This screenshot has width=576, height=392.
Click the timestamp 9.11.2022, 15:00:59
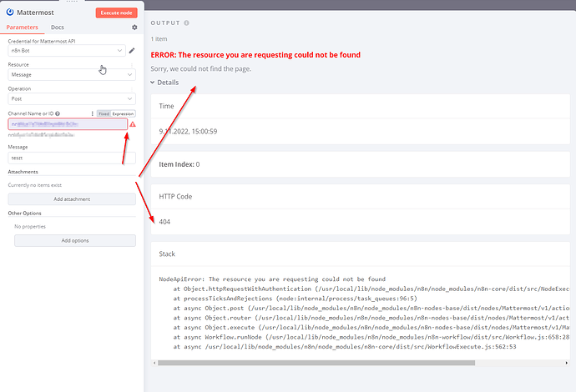tap(188, 132)
